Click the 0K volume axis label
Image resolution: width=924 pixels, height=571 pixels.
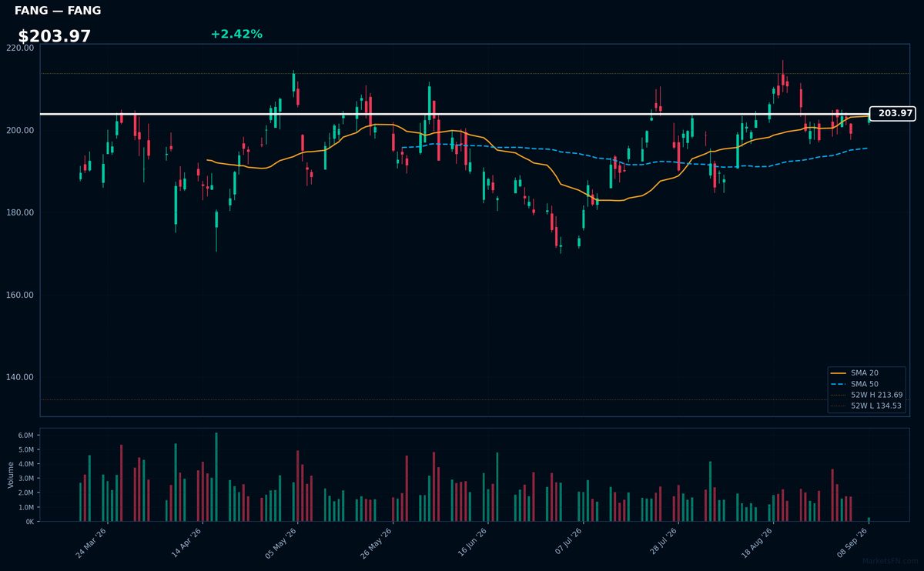pos(29,522)
